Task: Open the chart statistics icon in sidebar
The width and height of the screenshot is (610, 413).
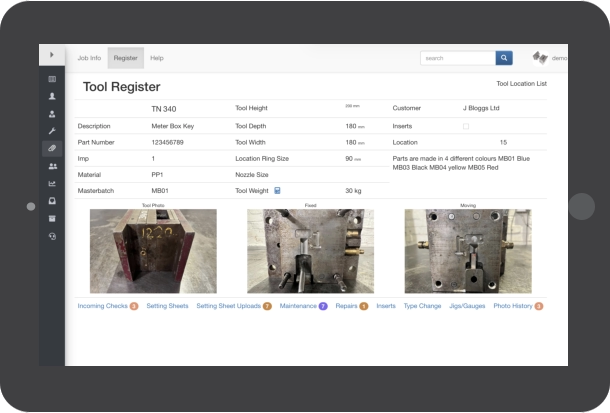Action: pyautogui.click(x=52, y=183)
